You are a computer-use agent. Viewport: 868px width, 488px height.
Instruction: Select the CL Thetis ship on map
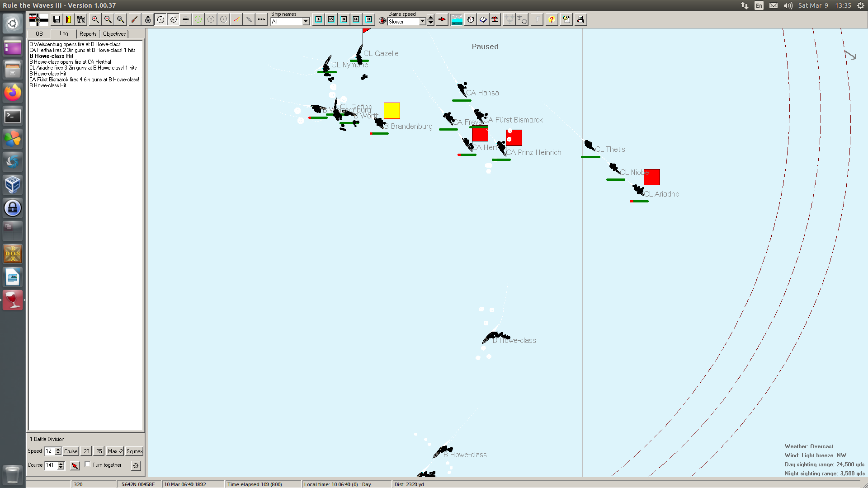click(x=590, y=145)
